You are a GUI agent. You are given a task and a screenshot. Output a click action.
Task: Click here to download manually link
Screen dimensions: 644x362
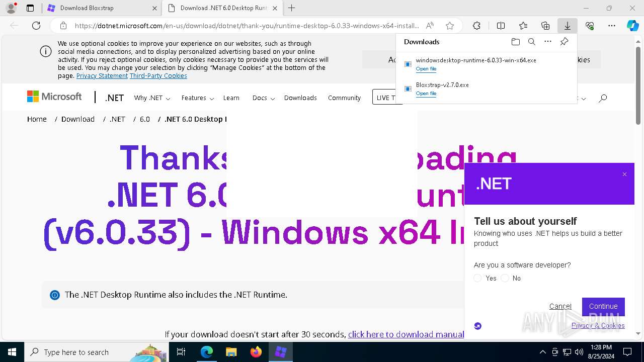click(x=406, y=334)
